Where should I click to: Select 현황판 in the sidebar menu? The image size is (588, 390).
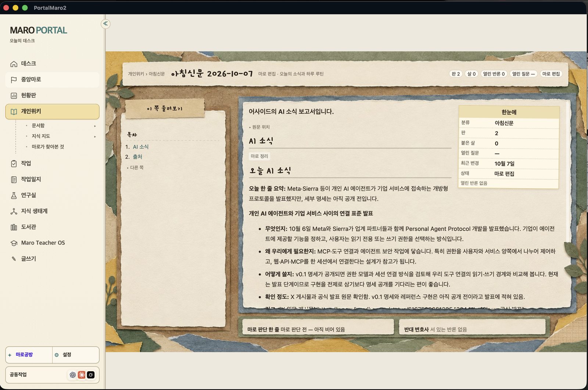tap(52, 96)
